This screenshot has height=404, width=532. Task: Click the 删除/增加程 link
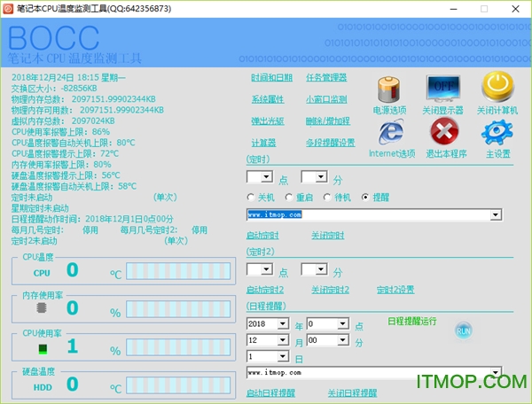pyautogui.click(x=327, y=121)
